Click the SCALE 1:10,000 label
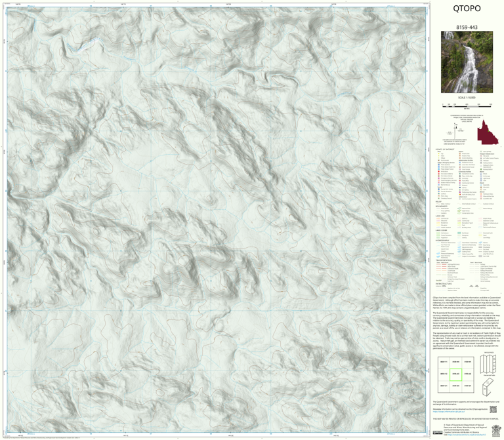Screen dimensions: 504x440 coord(467,98)
